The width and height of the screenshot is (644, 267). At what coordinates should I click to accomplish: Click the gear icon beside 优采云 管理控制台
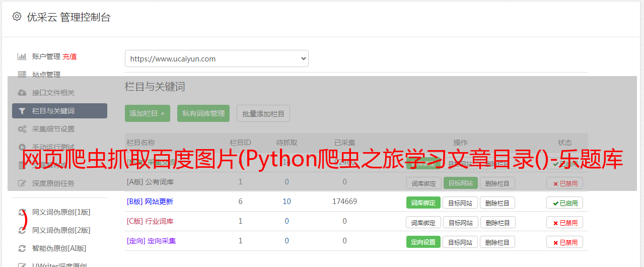17,17
